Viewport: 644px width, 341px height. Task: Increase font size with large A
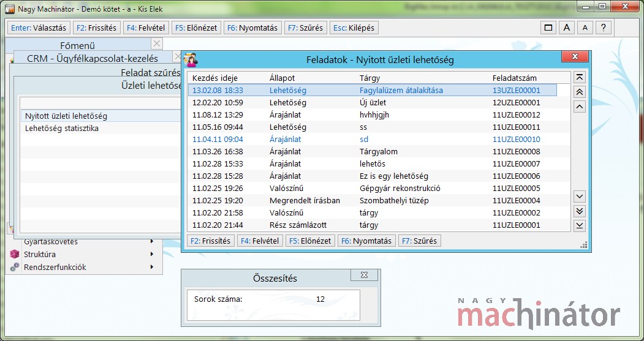[x=566, y=28]
